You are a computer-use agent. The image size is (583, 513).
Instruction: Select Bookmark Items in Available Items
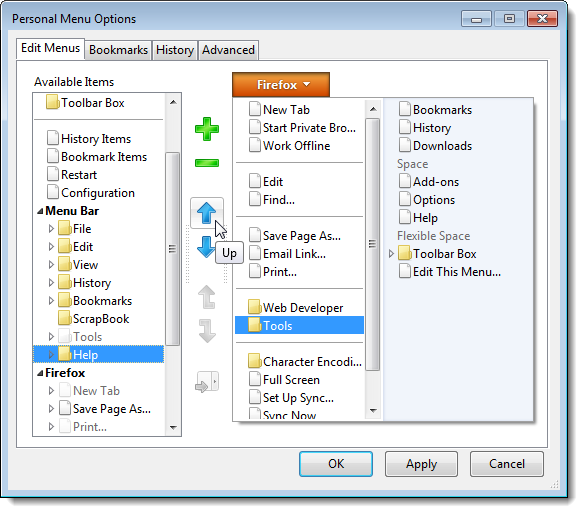[97, 157]
